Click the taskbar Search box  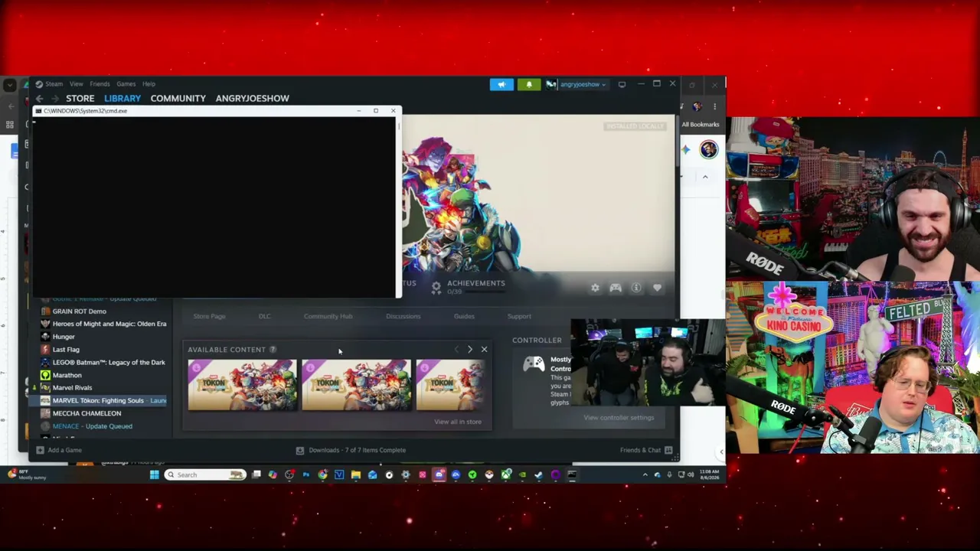tap(204, 474)
